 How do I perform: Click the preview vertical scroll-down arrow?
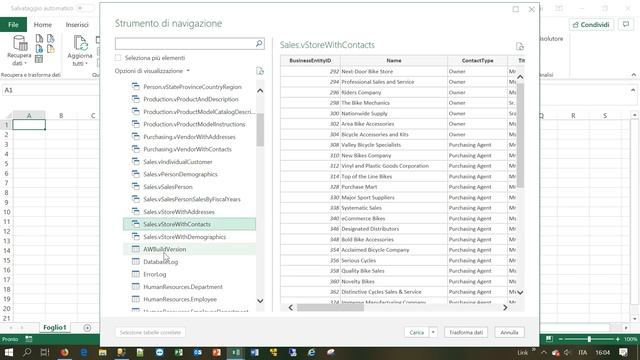point(520,292)
